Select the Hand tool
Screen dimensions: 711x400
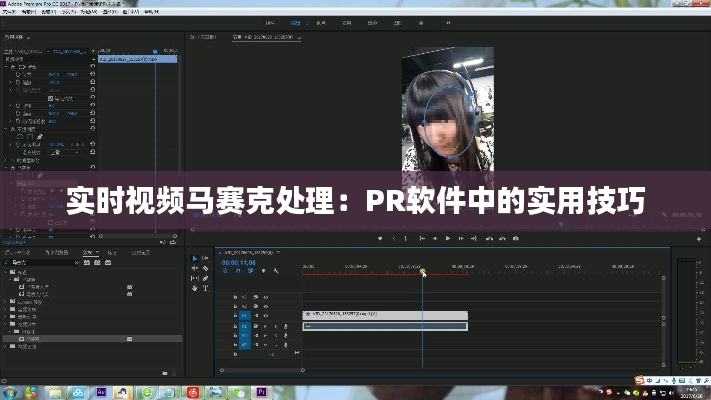tap(195, 288)
